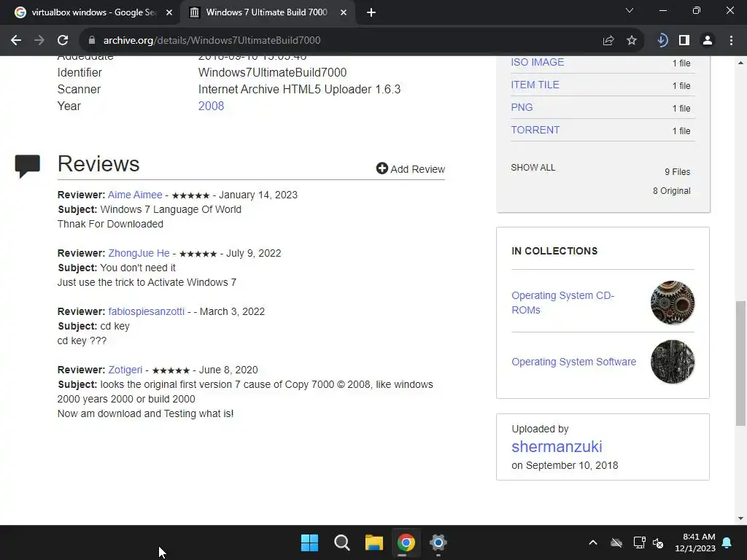Reload the archive.org page

(x=63, y=41)
